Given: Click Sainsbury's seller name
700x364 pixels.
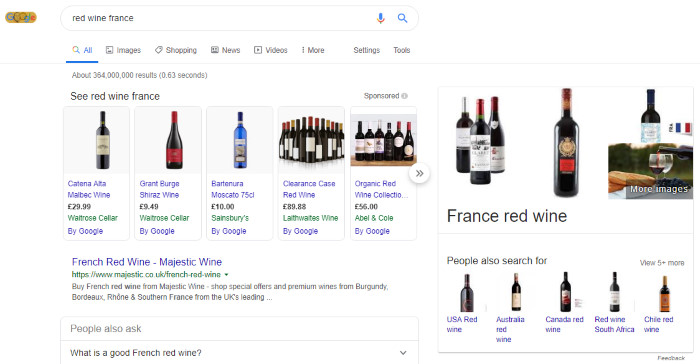Looking at the screenshot, I should coord(230,218).
